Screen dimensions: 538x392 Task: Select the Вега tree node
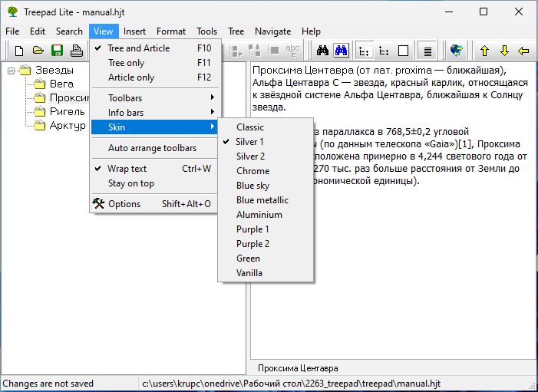click(x=61, y=84)
